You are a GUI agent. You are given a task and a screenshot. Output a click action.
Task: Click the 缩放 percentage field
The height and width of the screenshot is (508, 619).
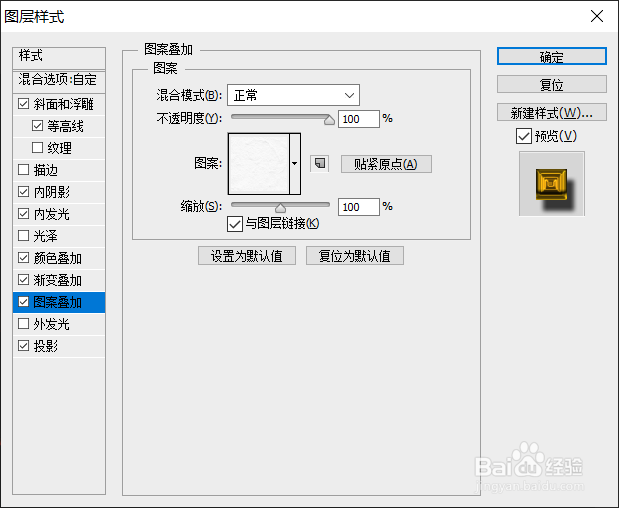[x=358, y=207]
